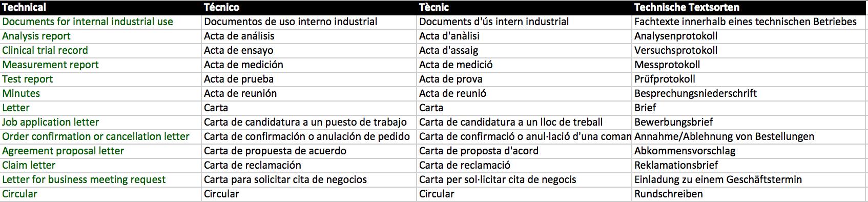Select the 'Analysis report' cell
This screenshot has width=868, height=202.
point(101,36)
